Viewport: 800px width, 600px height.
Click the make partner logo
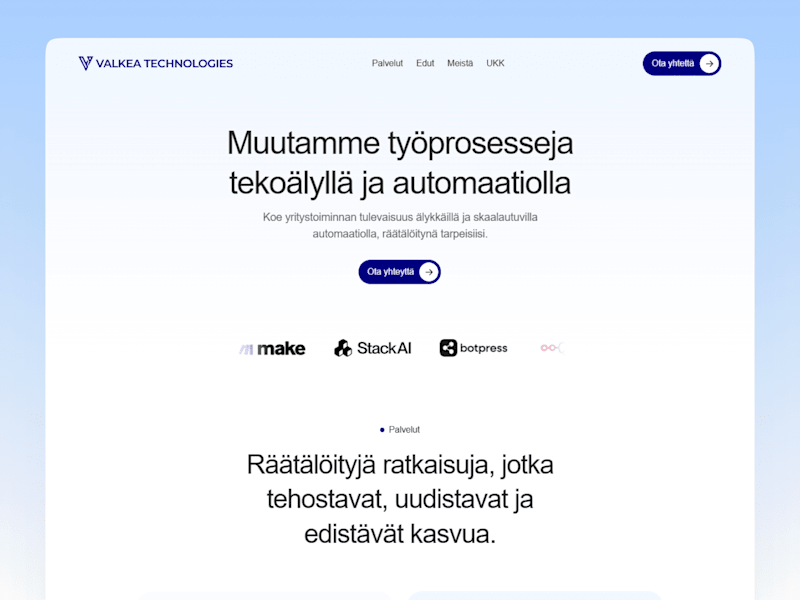(x=272, y=348)
